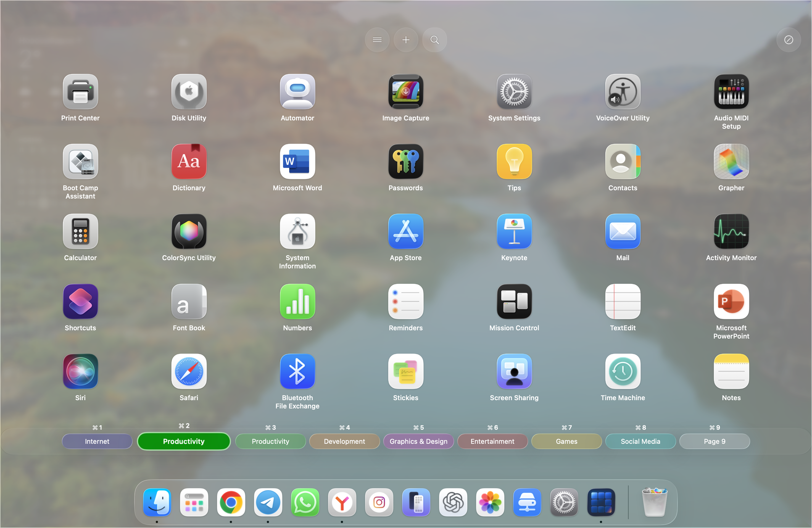812x528 pixels.
Task: Launch the Grapher app
Action: [x=731, y=162]
